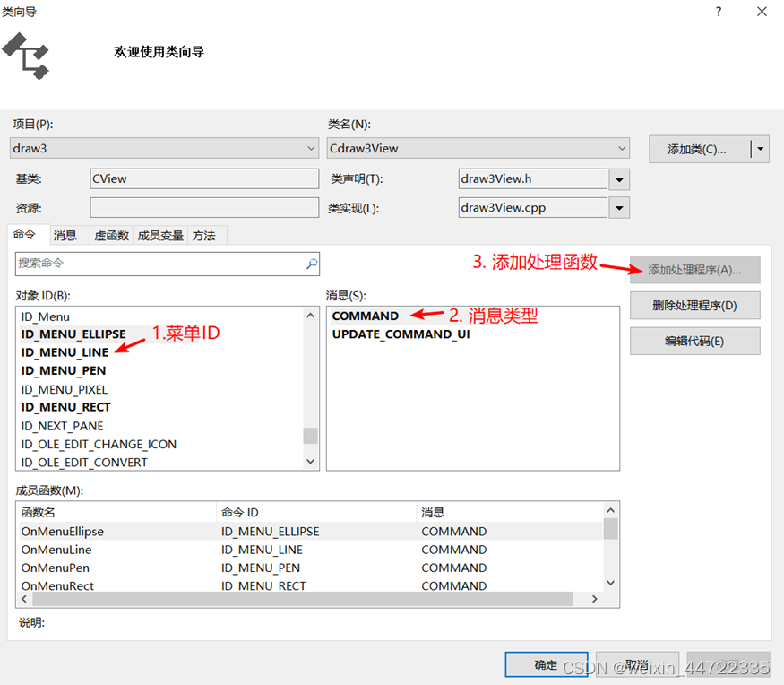The image size is (784, 685).
Task: Select ID_MENU_PEN in the object ID list
Action: (63, 370)
